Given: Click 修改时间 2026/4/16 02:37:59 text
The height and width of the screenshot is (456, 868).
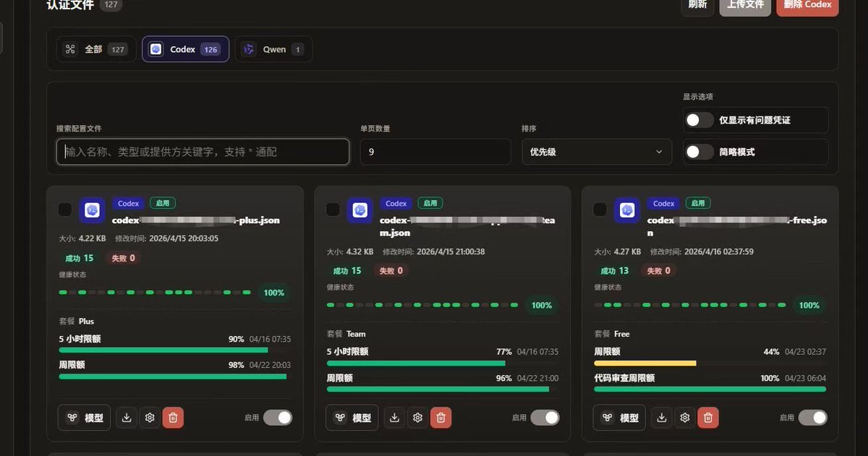Looking at the screenshot, I should click(x=702, y=252).
